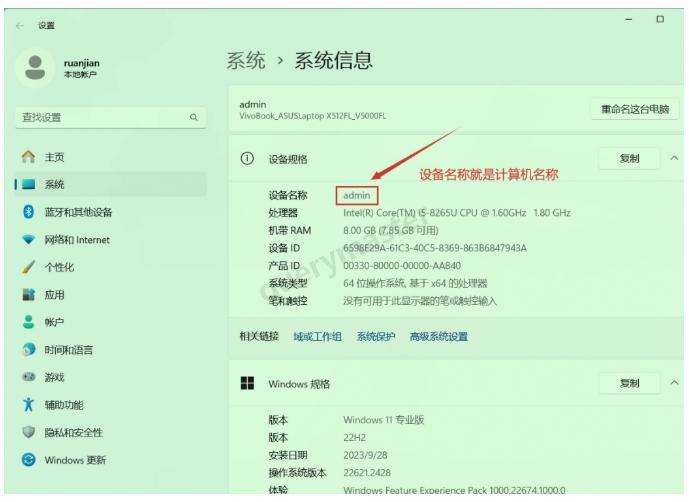Image resolution: width=689 pixels, height=502 pixels.
Task: Click the network Wi-Fi icon in sidebar
Action: click(29, 240)
